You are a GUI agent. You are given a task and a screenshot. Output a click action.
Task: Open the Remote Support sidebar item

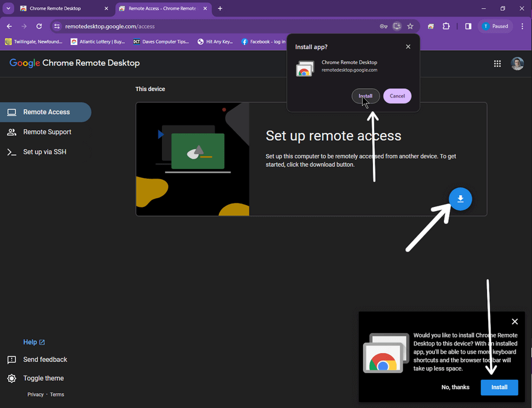pos(46,132)
